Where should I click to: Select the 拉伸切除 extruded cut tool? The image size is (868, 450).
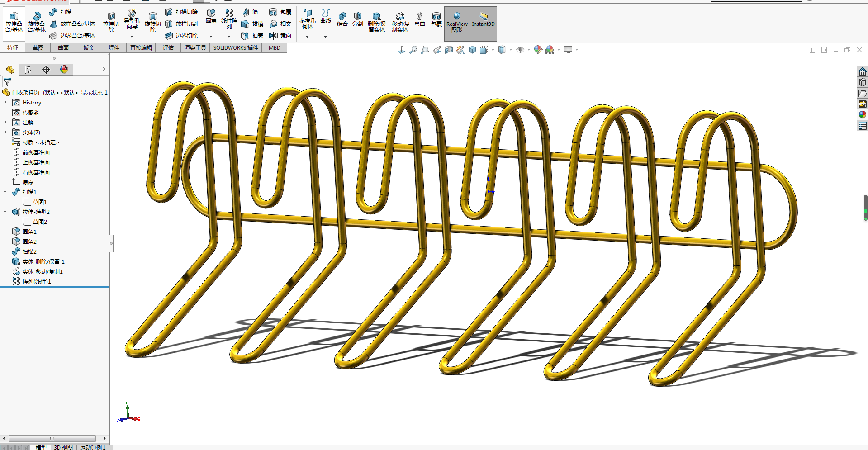click(x=111, y=22)
